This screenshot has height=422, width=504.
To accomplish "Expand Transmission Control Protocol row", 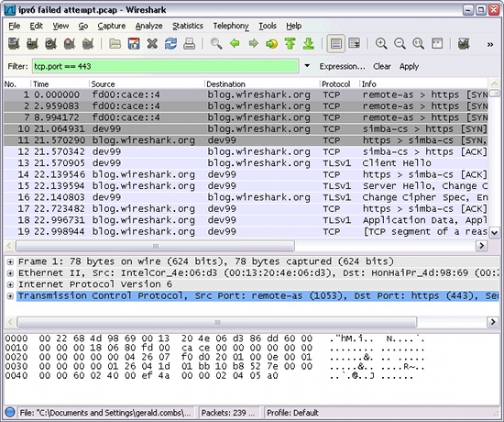I will 10,295.
